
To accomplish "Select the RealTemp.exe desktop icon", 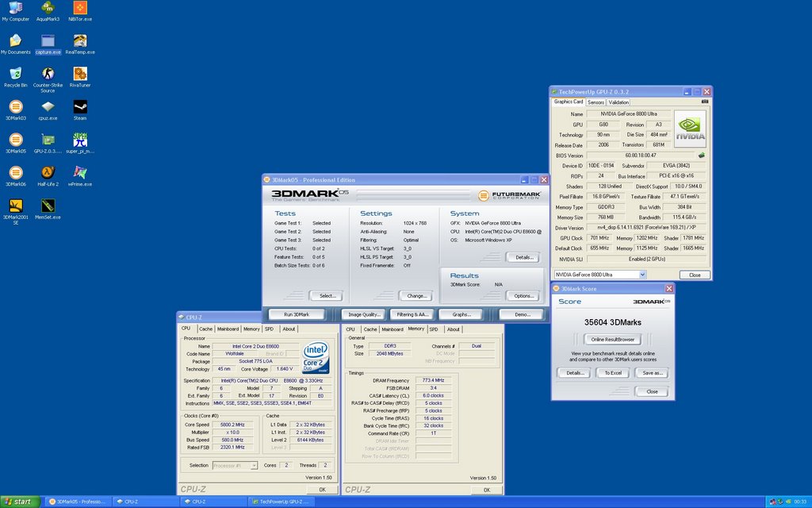I will point(80,44).
